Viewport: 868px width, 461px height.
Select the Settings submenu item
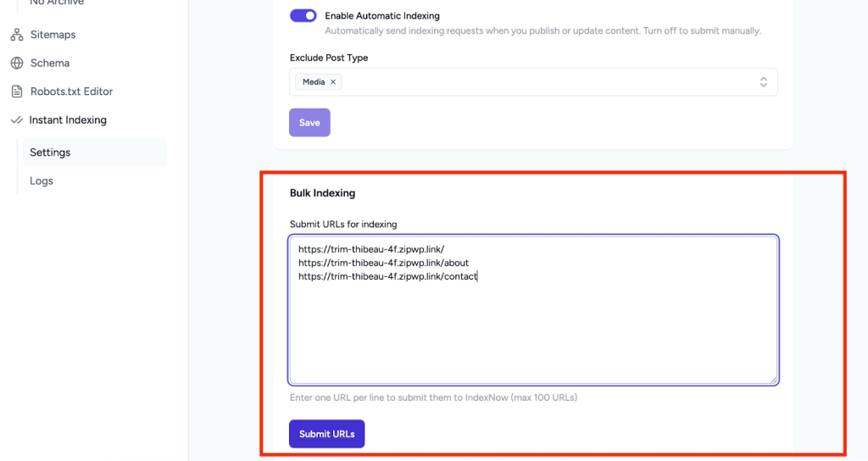pos(94,153)
